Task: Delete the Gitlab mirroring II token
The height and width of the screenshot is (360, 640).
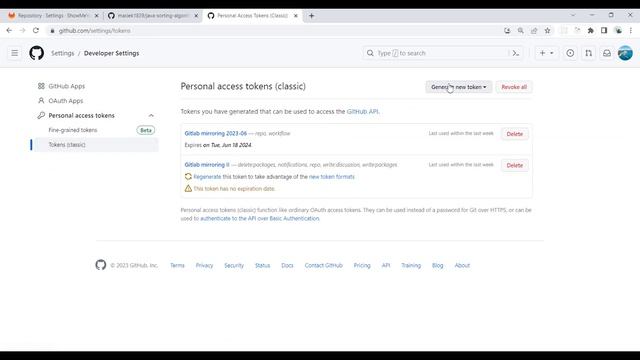Action: 515,165
